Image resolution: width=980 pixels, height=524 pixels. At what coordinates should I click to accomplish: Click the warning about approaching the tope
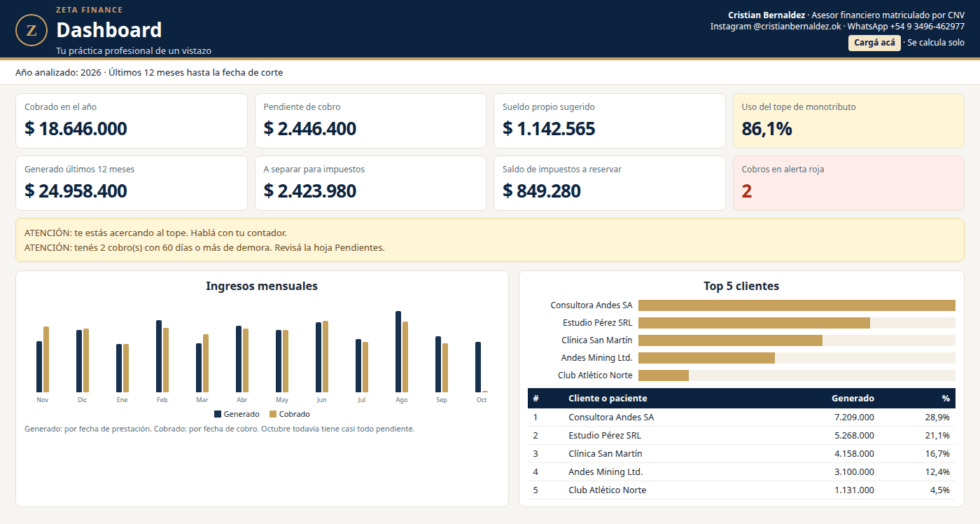(x=155, y=233)
